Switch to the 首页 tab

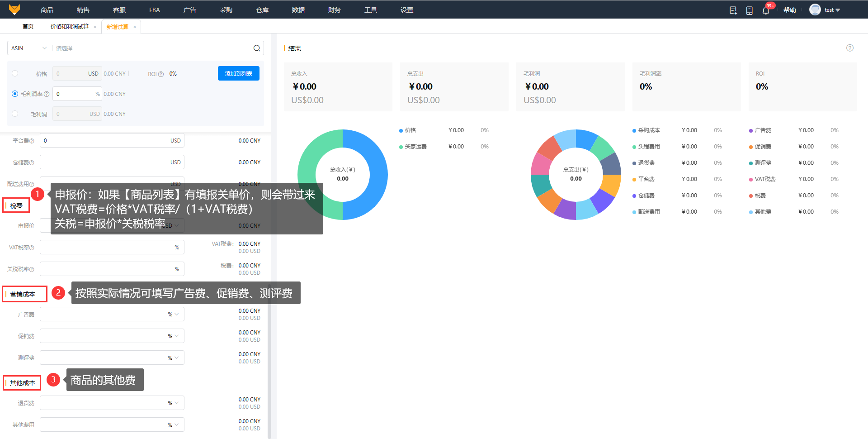[28, 27]
